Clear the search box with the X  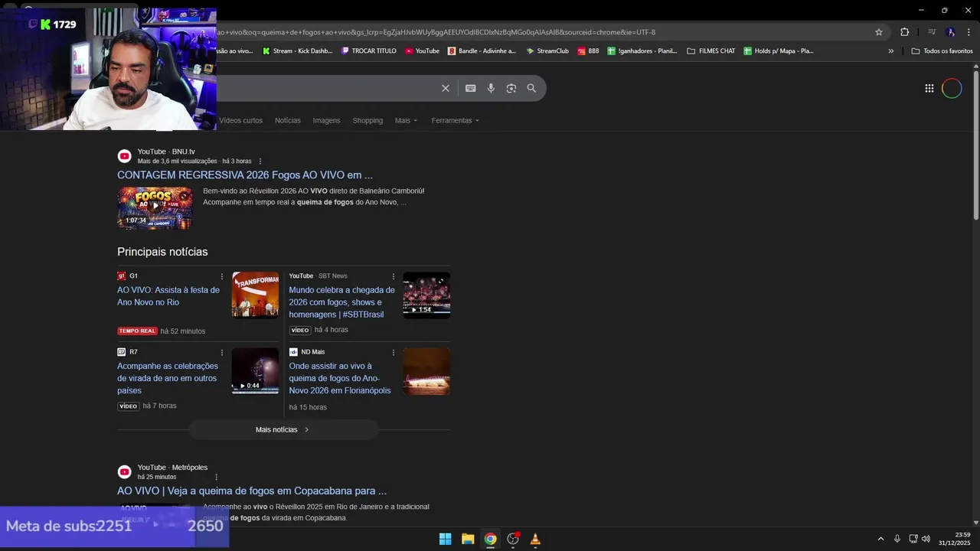click(x=446, y=88)
